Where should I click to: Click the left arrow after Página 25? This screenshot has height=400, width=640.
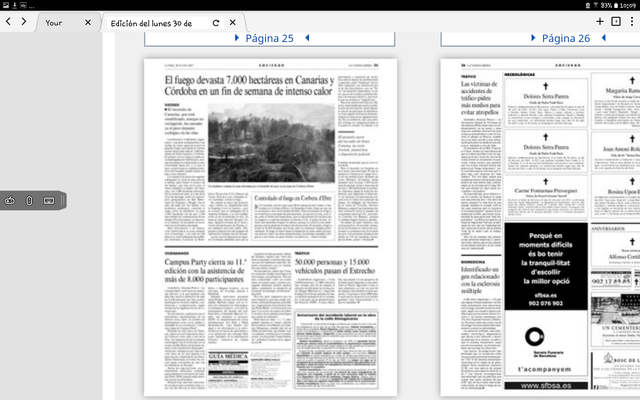(x=307, y=38)
